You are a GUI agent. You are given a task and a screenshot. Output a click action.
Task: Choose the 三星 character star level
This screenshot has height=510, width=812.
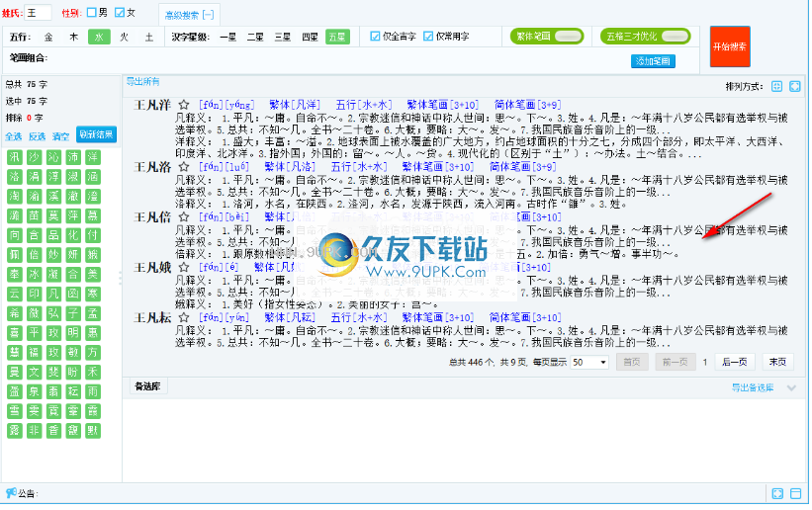283,37
